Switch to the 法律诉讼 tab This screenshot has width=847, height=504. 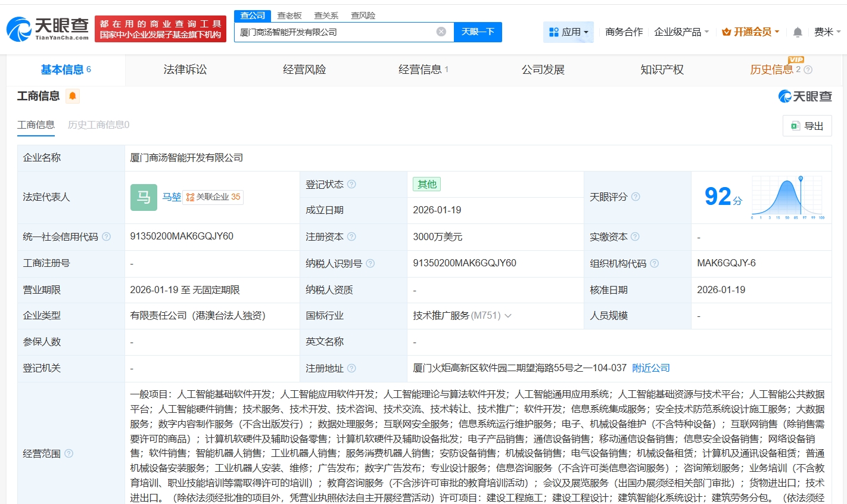tap(185, 70)
